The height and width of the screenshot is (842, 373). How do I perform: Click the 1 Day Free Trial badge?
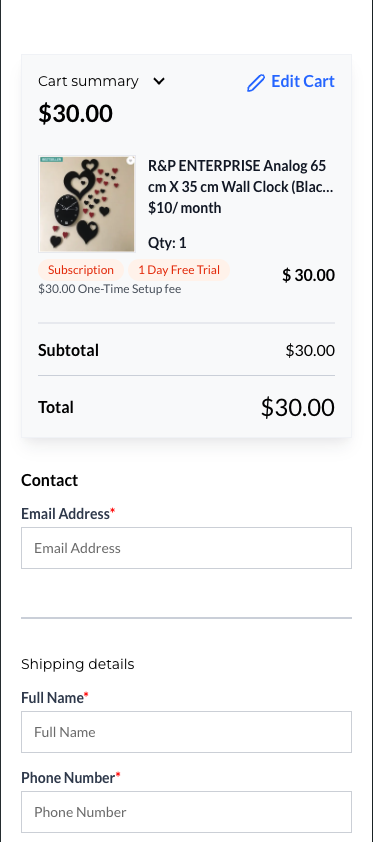pyautogui.click(x=179, y=270)
